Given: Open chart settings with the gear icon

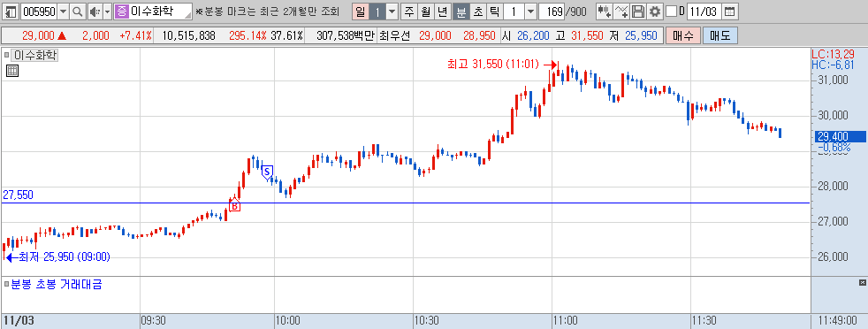Looking at the screenshot, I should tap(655, 11).
